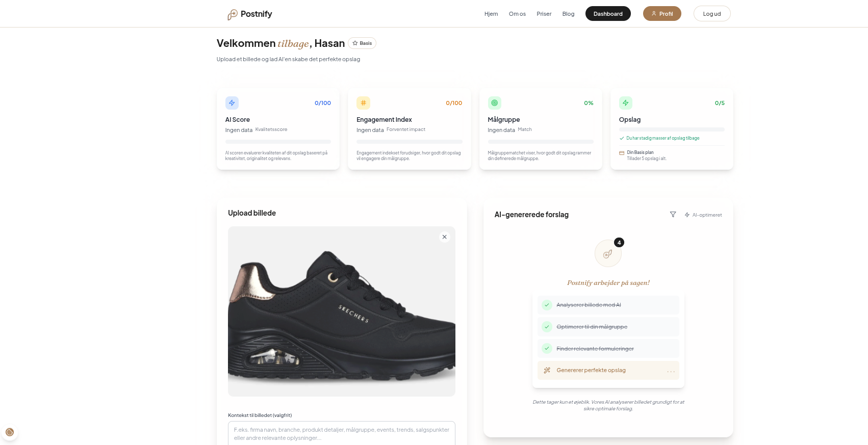Click the Basis plan star badge

362,43
